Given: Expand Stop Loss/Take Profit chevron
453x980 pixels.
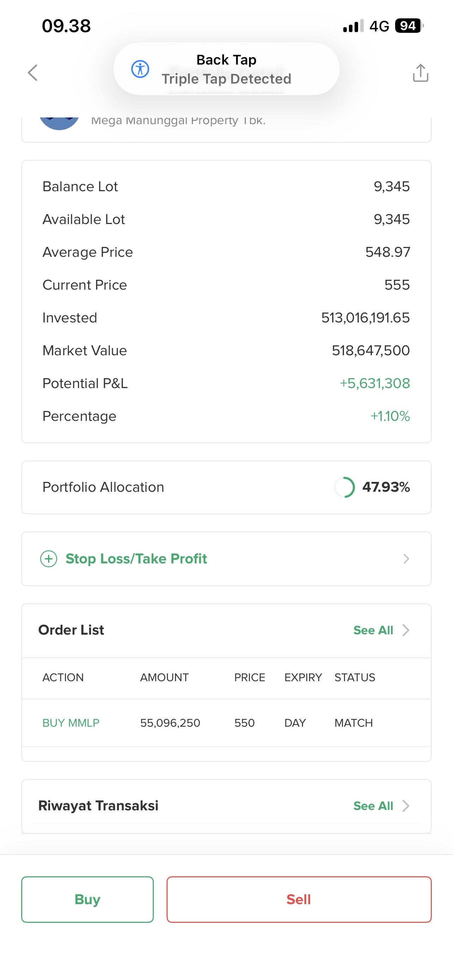Looking at the screenshot, I should click(406, 559).
